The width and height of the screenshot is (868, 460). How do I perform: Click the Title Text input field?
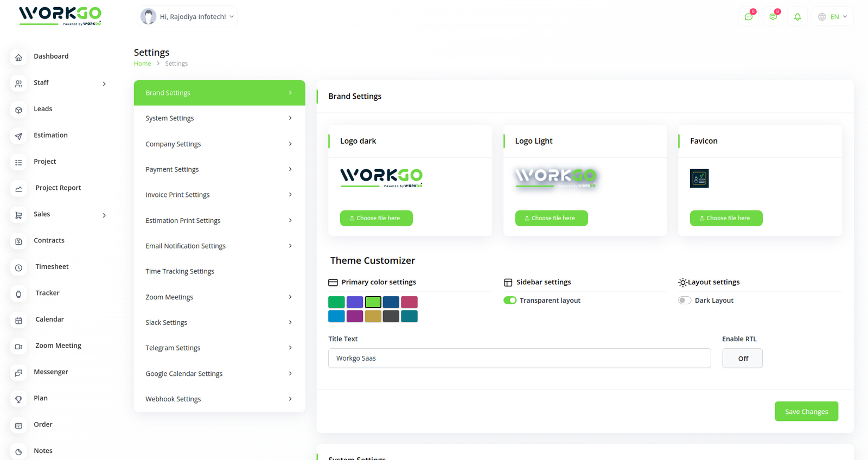519,359
